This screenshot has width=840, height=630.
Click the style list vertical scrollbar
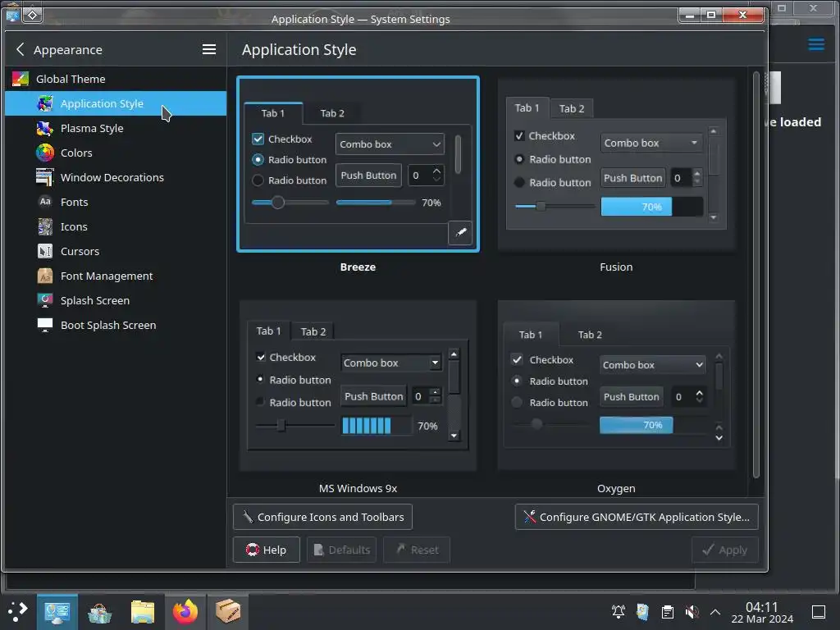point(756,275)
